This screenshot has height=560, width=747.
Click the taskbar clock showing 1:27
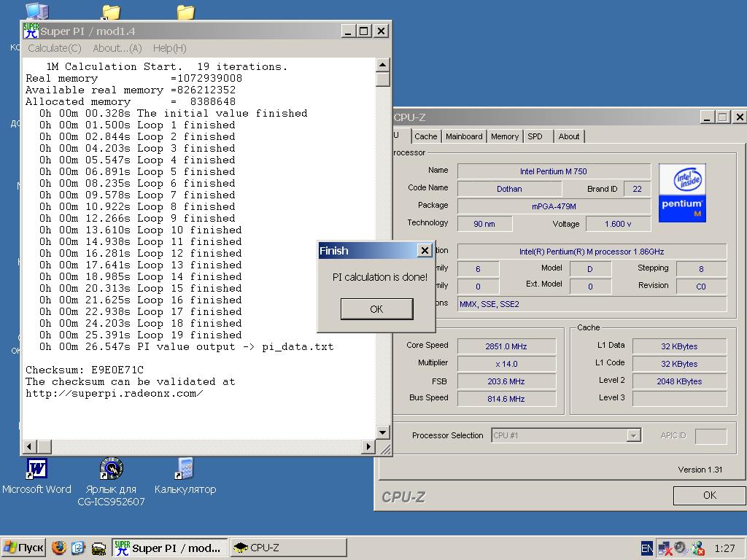[x=724, y=548]
